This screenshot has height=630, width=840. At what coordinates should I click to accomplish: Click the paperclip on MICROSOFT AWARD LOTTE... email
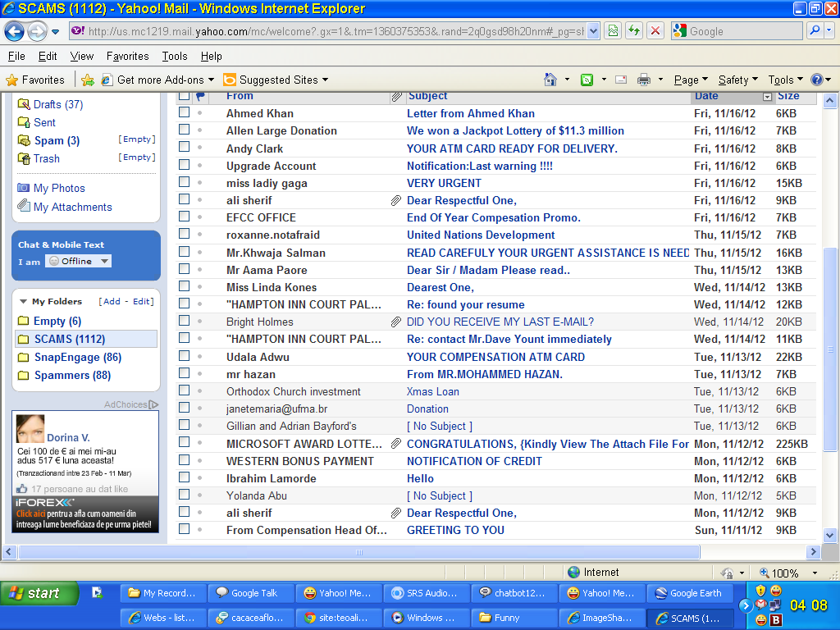click(x=396, y=444)
